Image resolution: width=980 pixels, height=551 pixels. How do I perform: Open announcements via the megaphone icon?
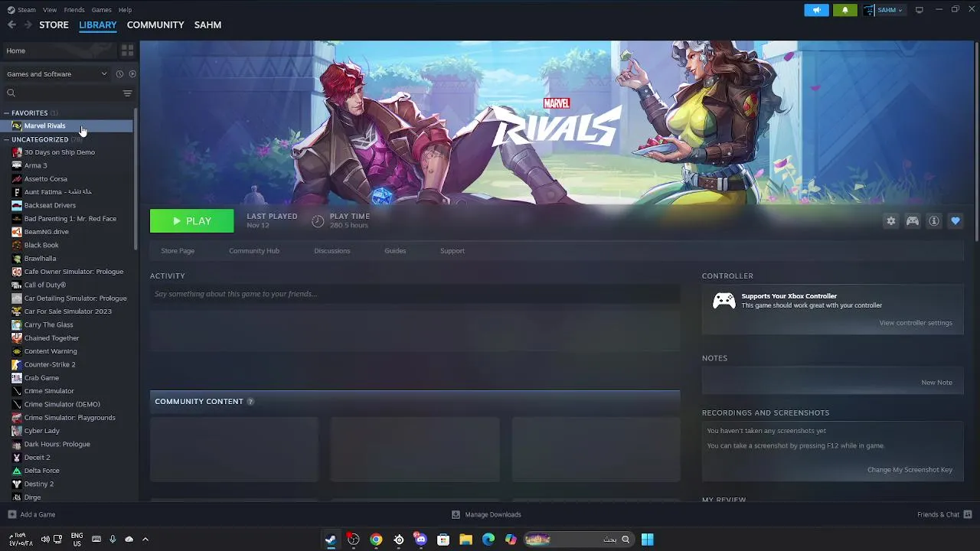(x=816, y=10)
